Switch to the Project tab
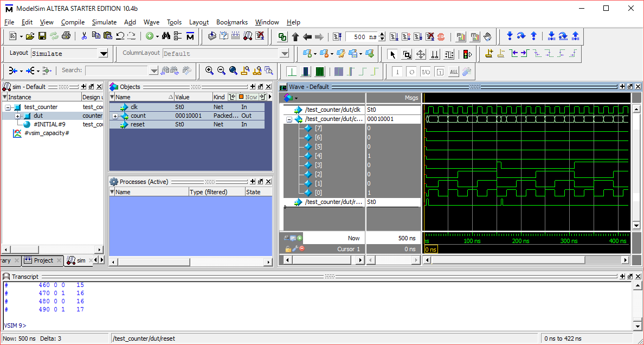The height and width of the screenshot is (345, 644). coord(43,260)
